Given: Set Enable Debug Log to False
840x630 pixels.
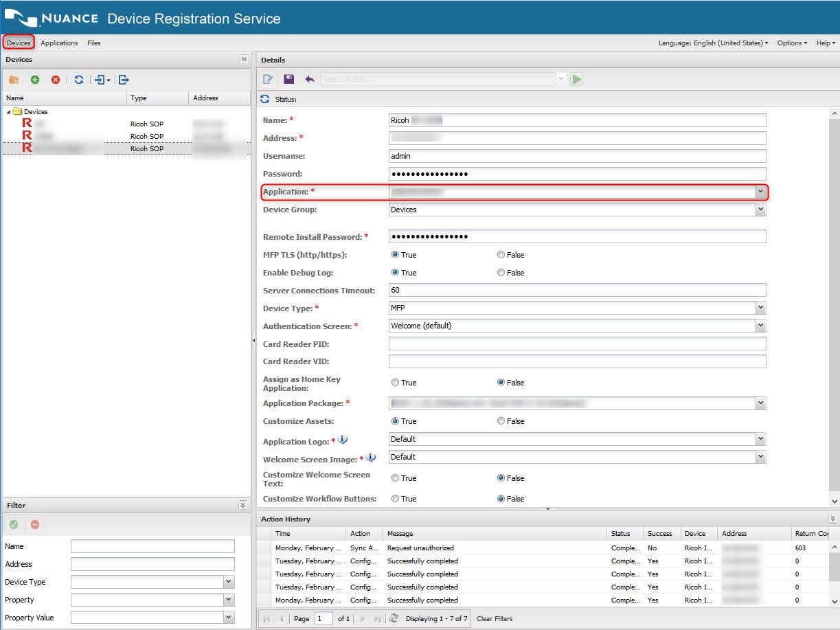Looking at the screenshot, I should point(501,273).
